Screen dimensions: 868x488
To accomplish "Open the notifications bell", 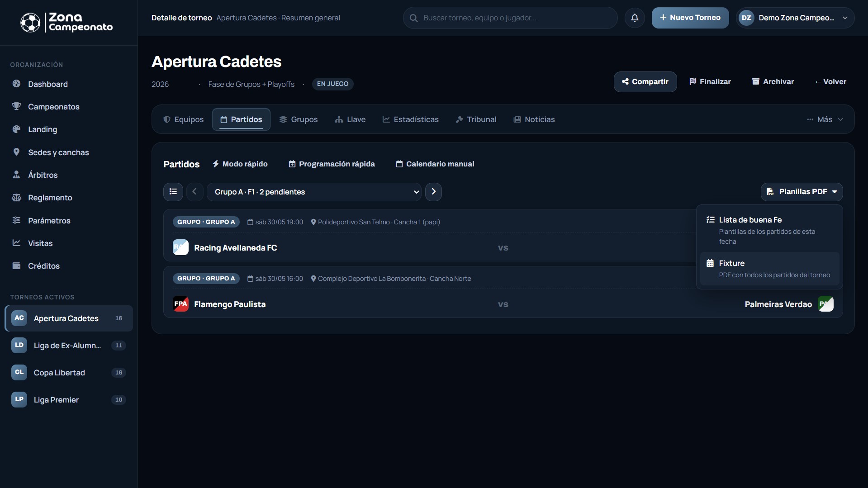I will coord(635,18).
